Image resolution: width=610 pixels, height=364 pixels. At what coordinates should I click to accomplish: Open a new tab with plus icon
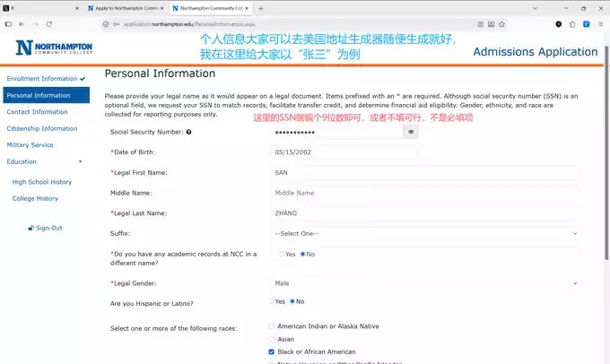tap(261, 8)
